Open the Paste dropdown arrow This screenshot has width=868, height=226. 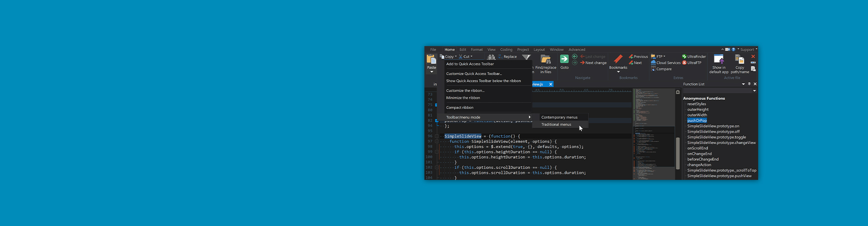[432, 72]
